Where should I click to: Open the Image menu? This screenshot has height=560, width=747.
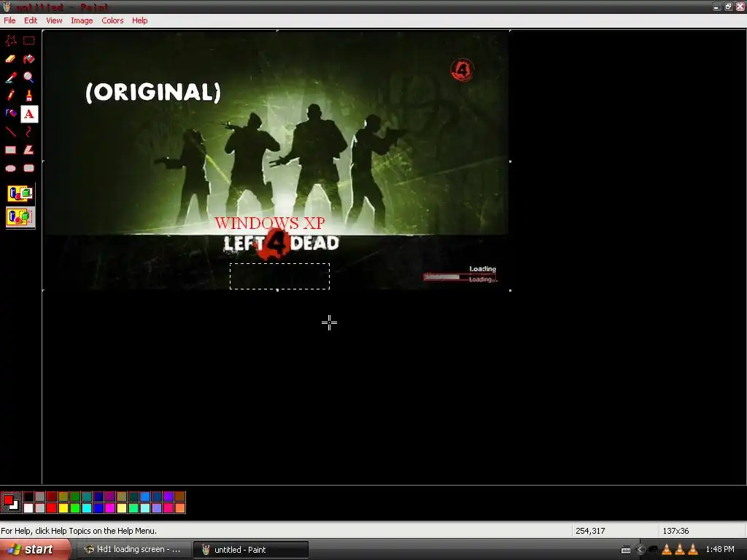82,20
